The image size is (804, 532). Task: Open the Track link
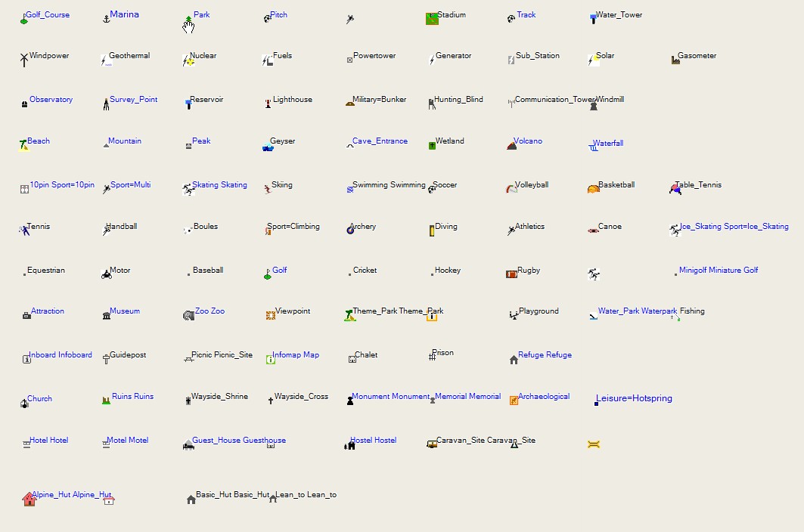pos(526,15)
